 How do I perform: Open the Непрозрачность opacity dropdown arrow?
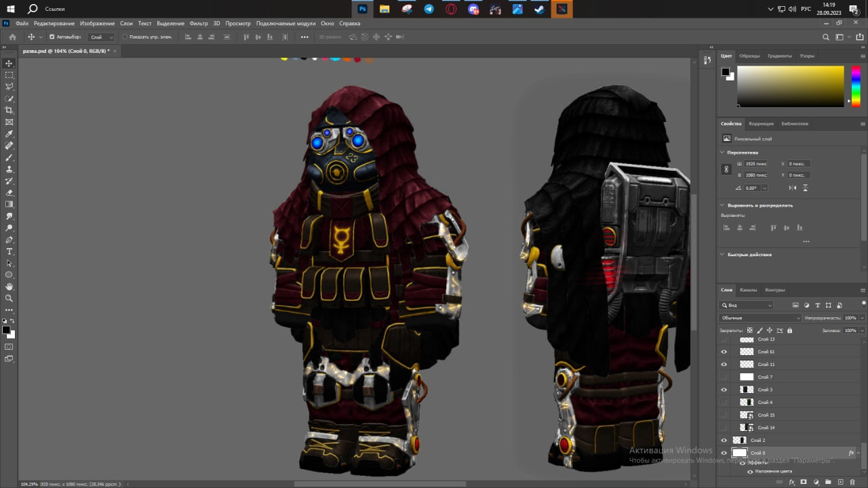pos(862,318)
